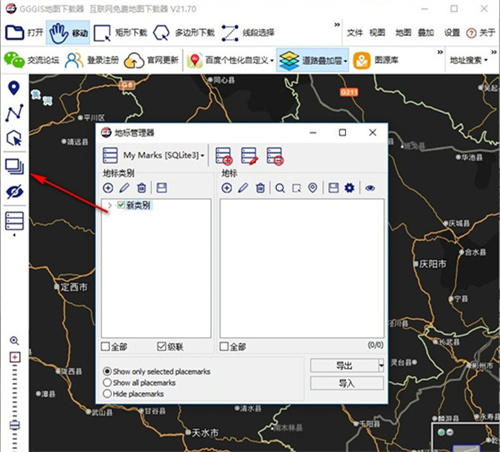Open the 关于 about menu
The width and height of the screenshot is (500, 452).
point(480,33)
